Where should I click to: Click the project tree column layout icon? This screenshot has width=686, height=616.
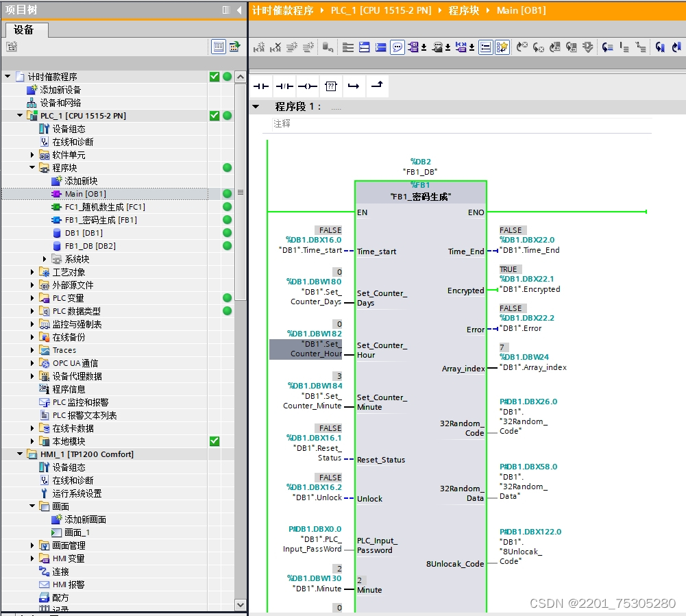pyautogui.click(x=225, y=10)
